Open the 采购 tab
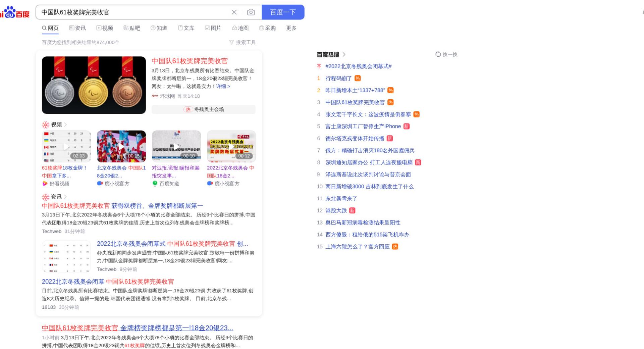Viewport: 644px width, 349px height. point(267,28)
